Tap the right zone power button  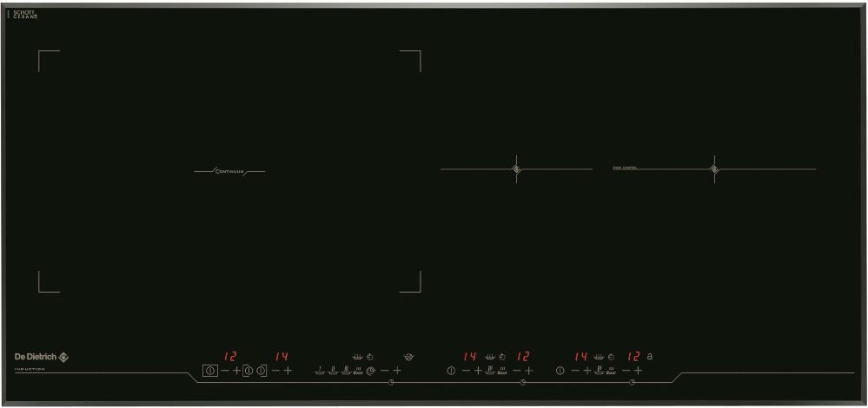tap(560, 371)
